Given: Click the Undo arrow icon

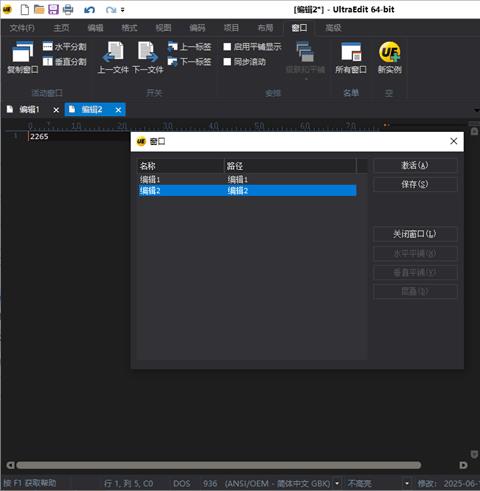Looking at the screenshot, I should coord(89,10).
